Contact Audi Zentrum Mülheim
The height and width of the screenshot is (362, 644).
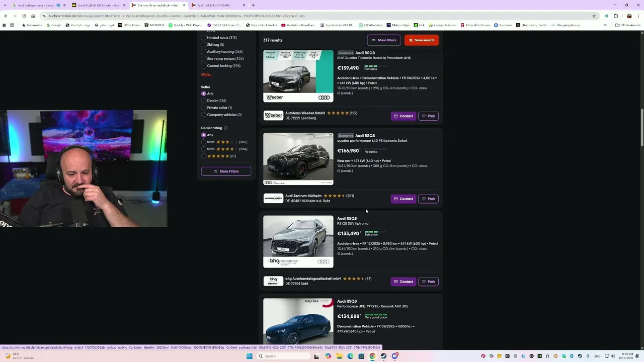coord(404,199)
